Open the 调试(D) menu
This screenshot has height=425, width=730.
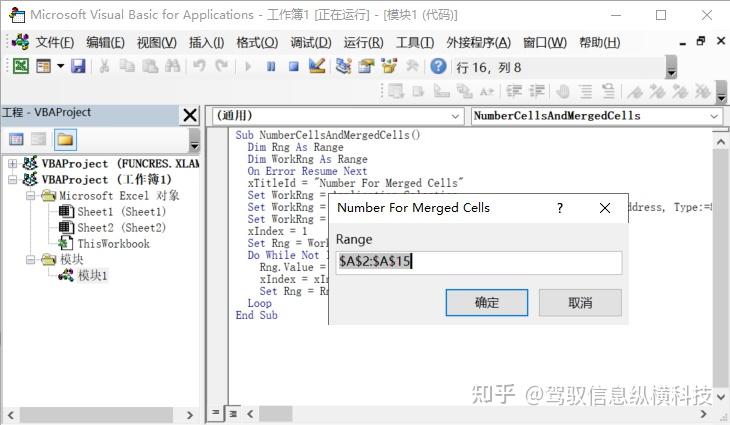click(311, 43)
